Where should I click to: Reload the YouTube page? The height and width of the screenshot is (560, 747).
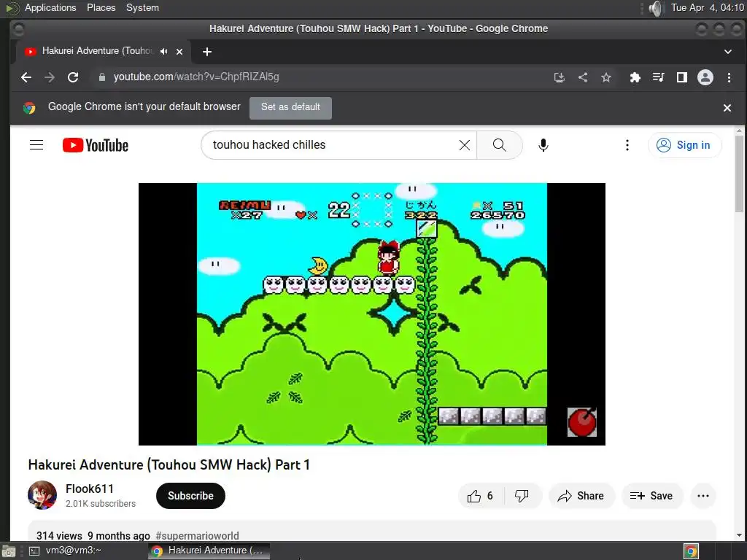point(73,77)
